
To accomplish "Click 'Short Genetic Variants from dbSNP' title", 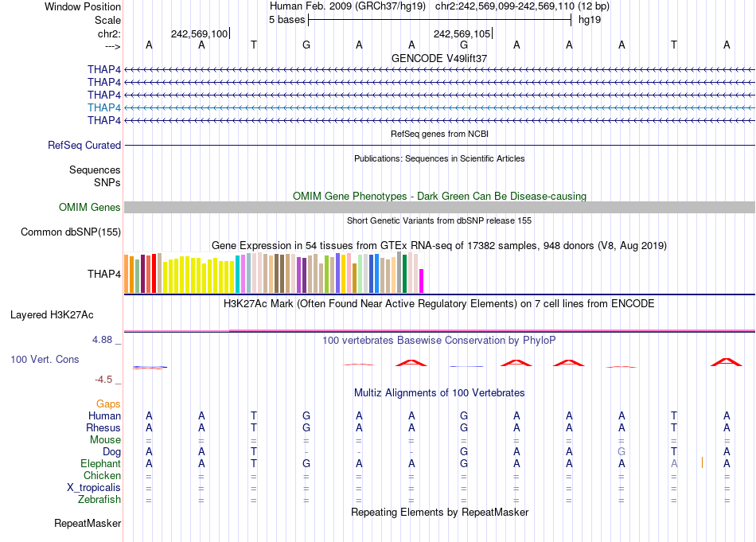I will click(x=439, y=220).
